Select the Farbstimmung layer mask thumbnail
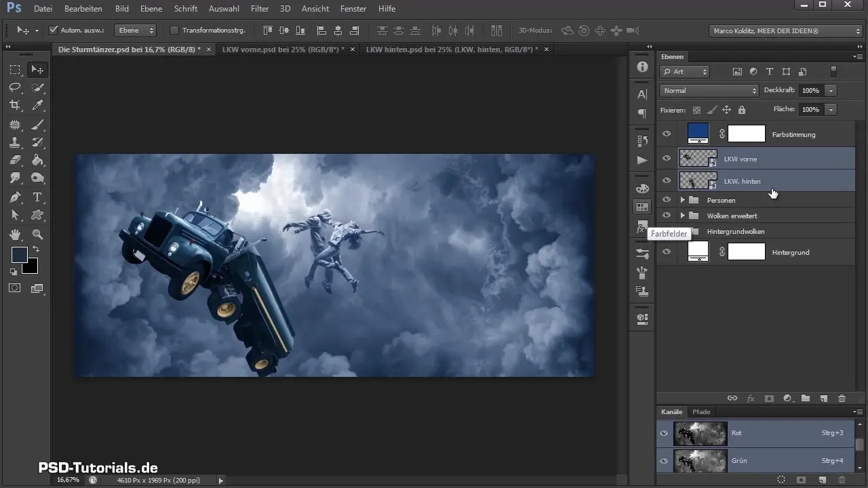The width and height of the screenshot is (868, 488). point(747,134)
